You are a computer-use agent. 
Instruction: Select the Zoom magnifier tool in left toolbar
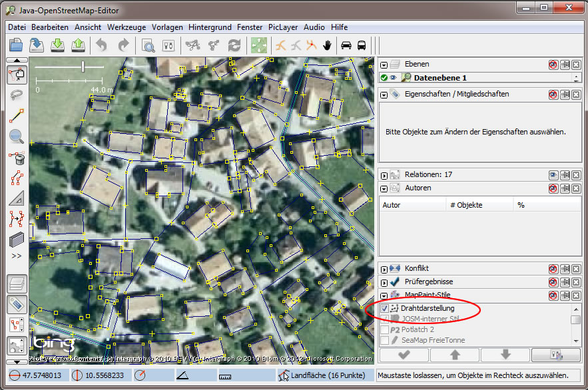tap(17, 137)
